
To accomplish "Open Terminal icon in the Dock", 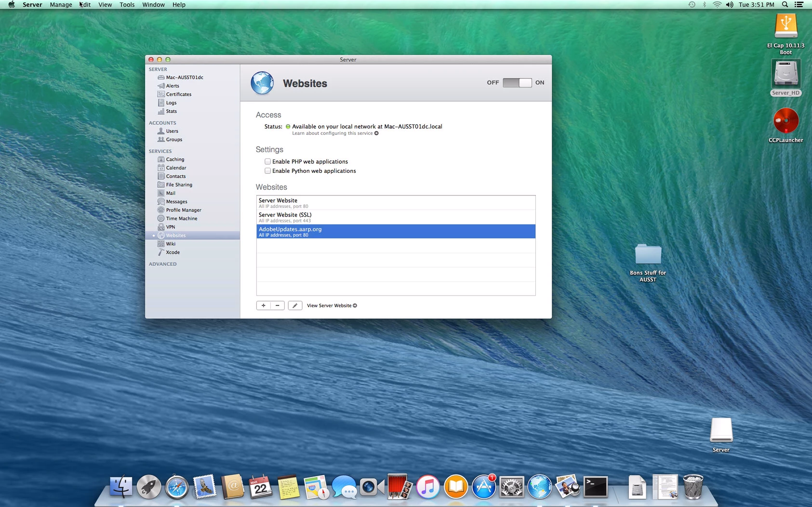I will [596, 487].
